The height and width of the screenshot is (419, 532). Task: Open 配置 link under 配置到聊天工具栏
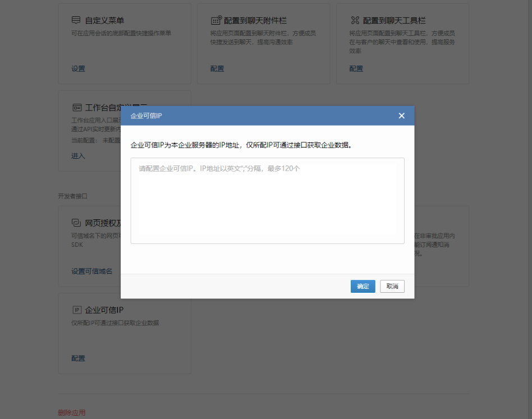click(356, 69)
